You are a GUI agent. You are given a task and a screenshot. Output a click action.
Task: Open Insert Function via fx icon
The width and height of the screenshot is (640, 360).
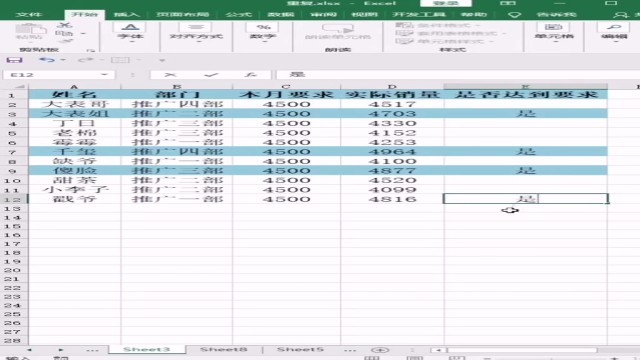point(251,75)
